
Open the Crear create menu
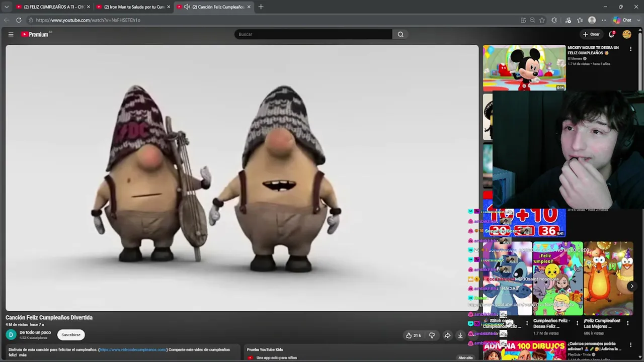[x=591, y=34]
